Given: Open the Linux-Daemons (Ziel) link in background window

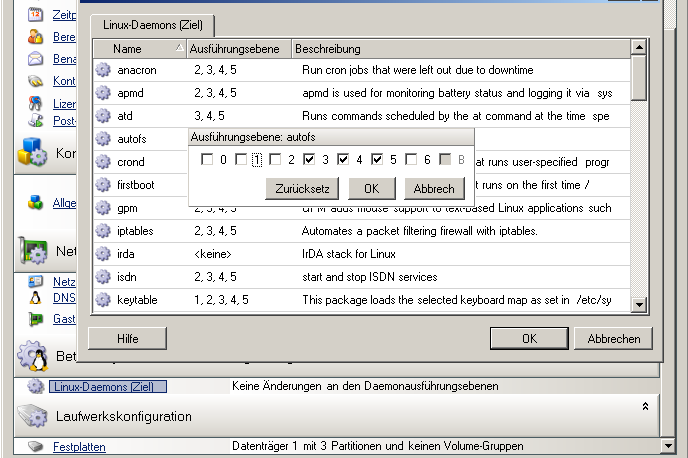Looking at the screenshot, I should [108, 386].
